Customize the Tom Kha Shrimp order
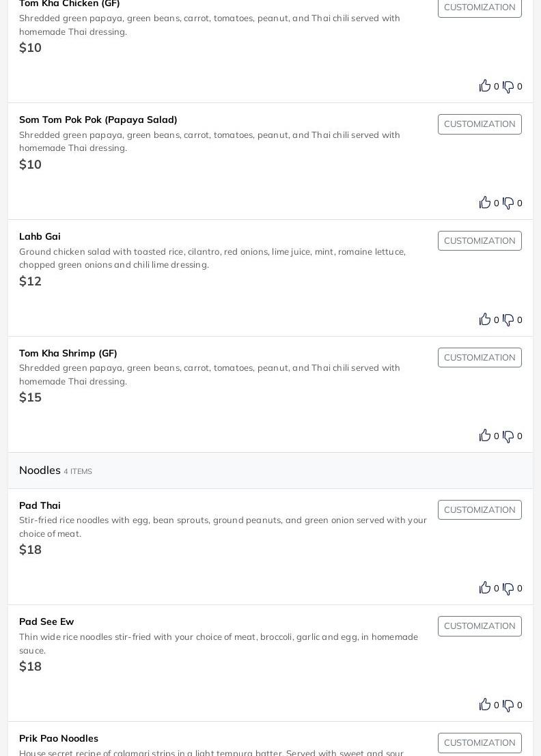Image resolution: width=541 pixels, height=756 pixels. click(480, 358)
